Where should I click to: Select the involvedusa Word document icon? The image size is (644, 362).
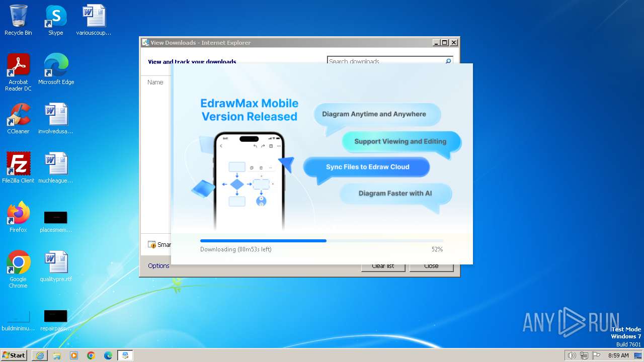[x=56, y=119]
